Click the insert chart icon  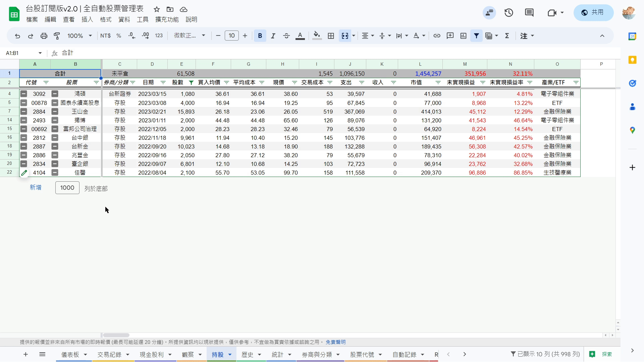coord(463,36)
